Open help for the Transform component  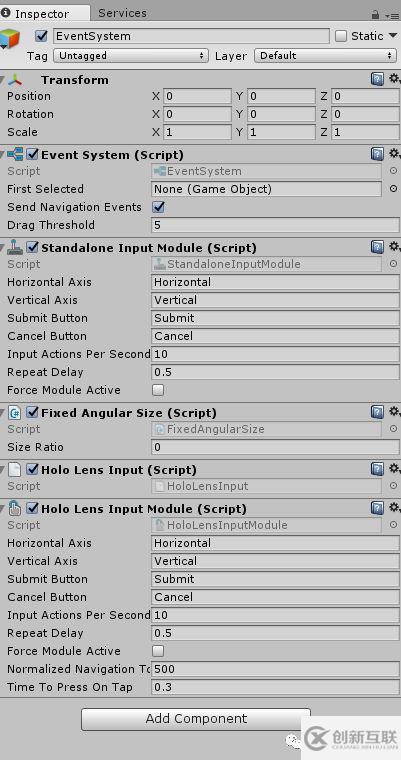coord(377,79)
